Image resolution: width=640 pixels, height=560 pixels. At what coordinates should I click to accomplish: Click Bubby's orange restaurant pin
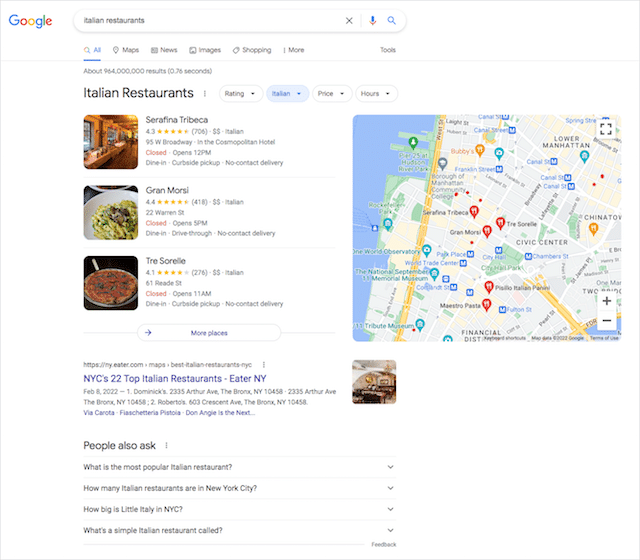480,150
